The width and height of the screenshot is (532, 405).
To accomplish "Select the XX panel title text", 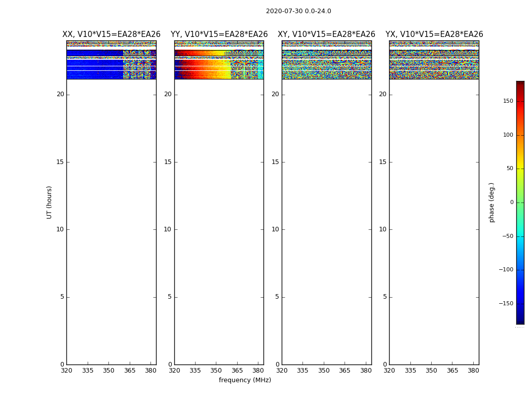I will (111, 34).
